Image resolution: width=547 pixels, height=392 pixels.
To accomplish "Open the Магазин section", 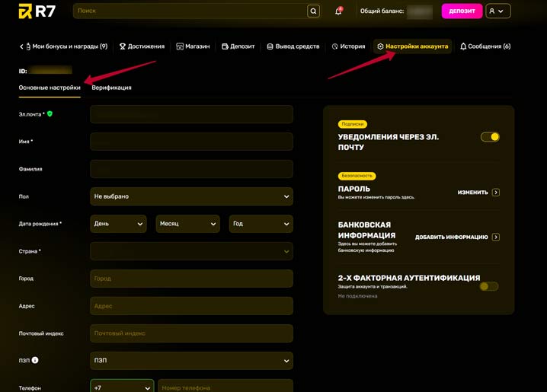I will click(x=193, y=46).
